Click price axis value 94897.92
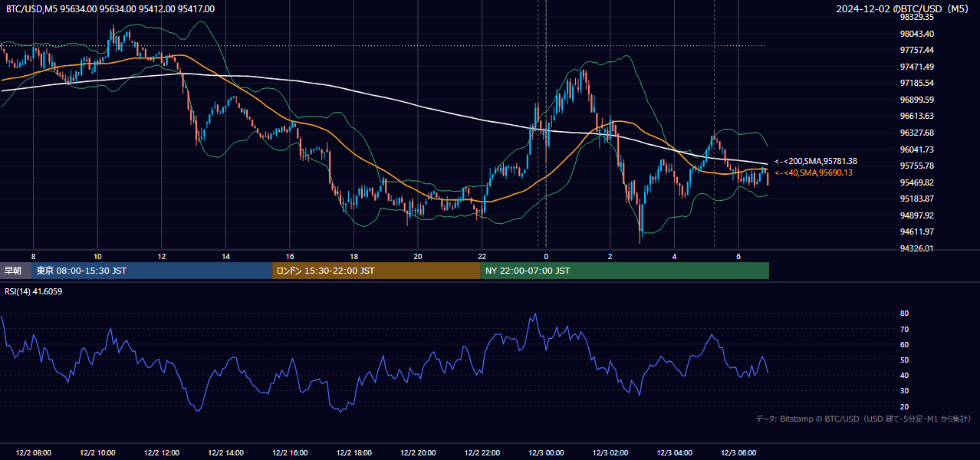The height and width of the screenshot is (460, 980). point(917,215)
